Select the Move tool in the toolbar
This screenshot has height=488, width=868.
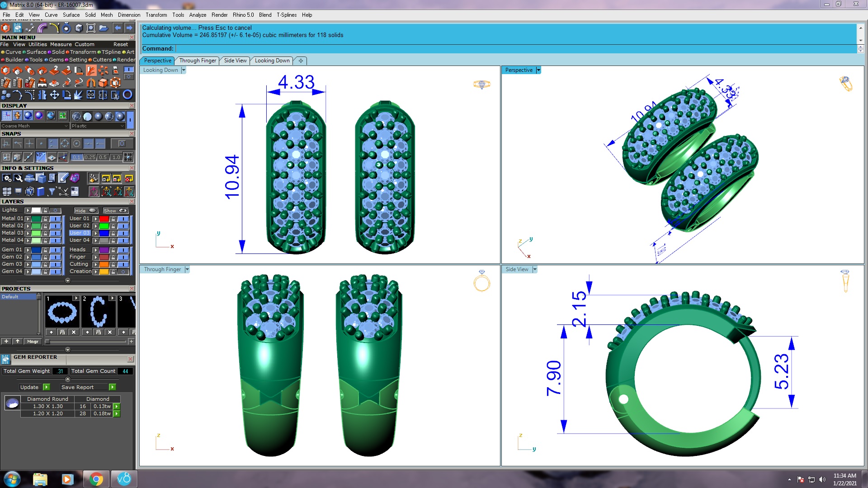(54, 95)
